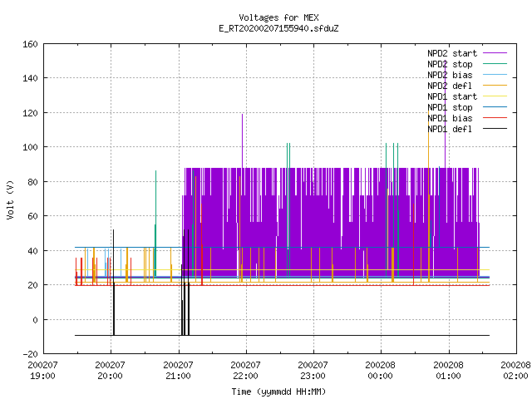Click the 'NPD2 defl' legend label

(x=450, y=86)
